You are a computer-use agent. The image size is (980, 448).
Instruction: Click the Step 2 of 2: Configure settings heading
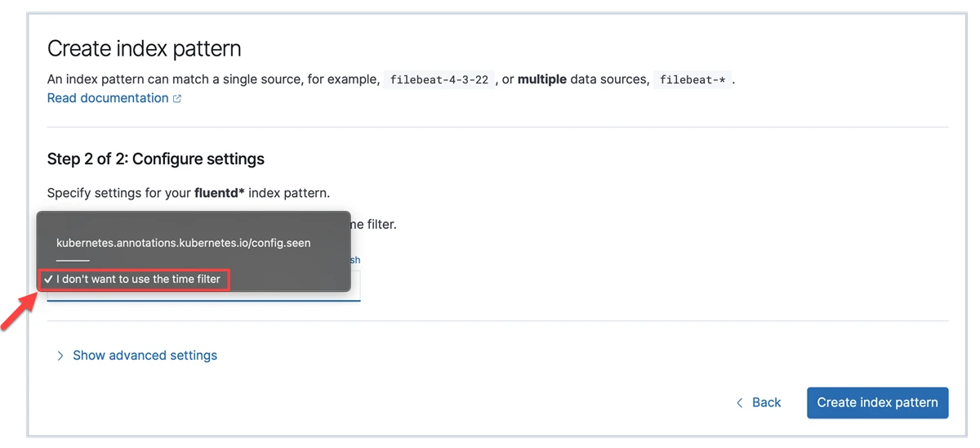[156, 159]
